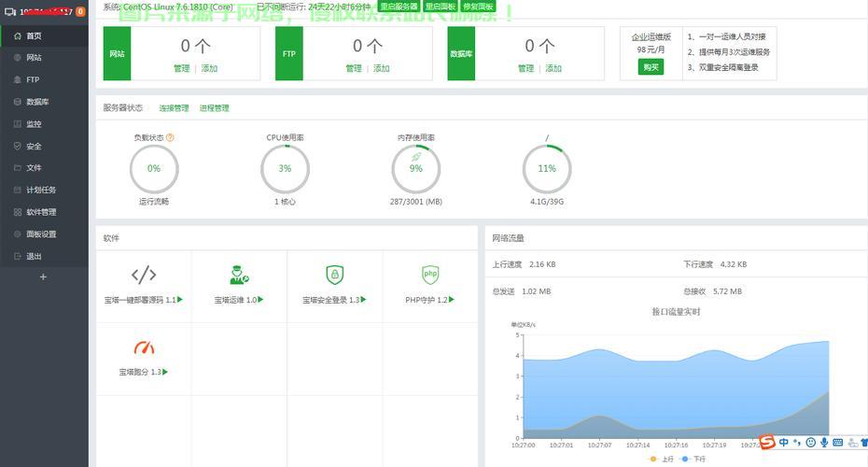Click 添加 under the 数据库 count

click(x=553, y=68)
